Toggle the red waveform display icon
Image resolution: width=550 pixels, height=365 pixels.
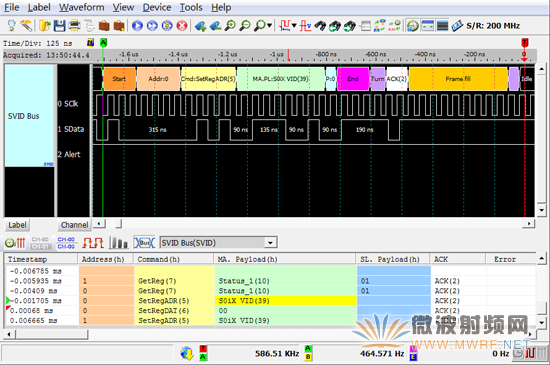93,243
